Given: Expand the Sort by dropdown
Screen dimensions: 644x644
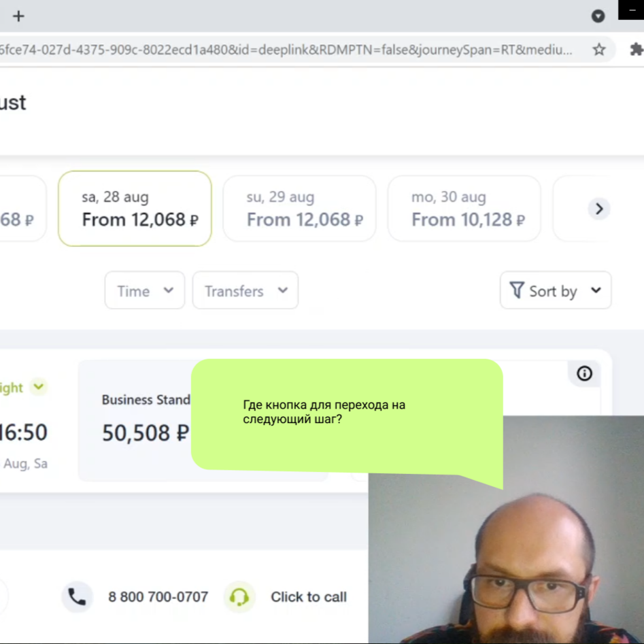Looking at the screenshot, I should (556, 290).
